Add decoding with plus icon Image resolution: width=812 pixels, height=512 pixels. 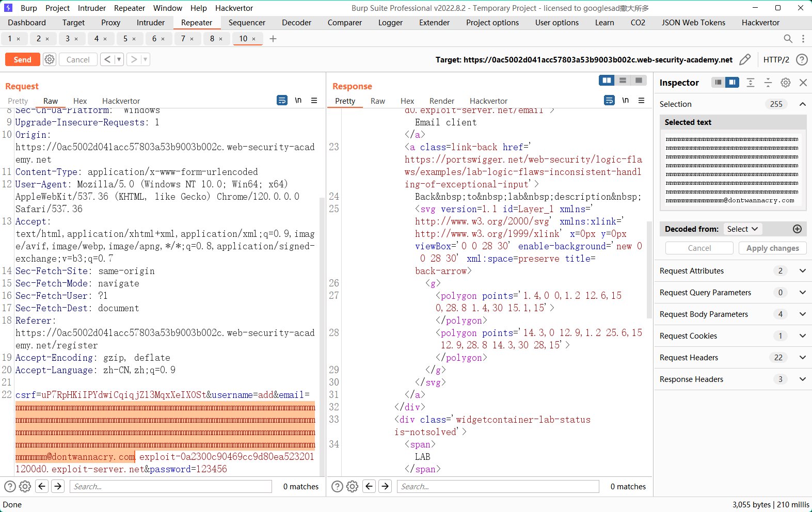(x=797, y=229)
